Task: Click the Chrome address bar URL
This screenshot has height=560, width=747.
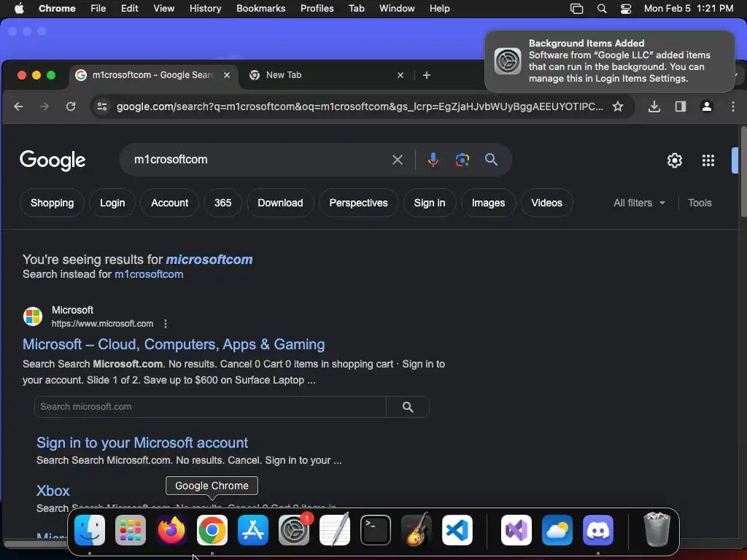Action: coord(360,106)
